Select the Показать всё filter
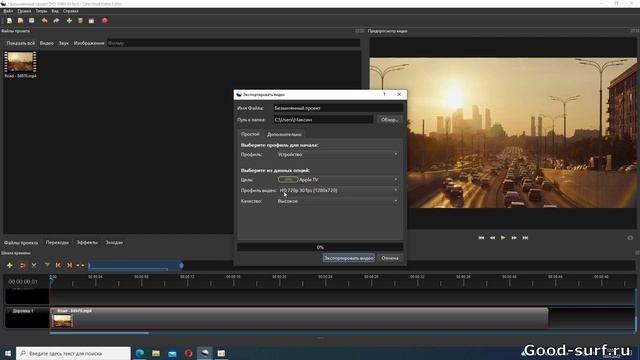The height and width of the screenshot is (360, 640). [20, 43]
